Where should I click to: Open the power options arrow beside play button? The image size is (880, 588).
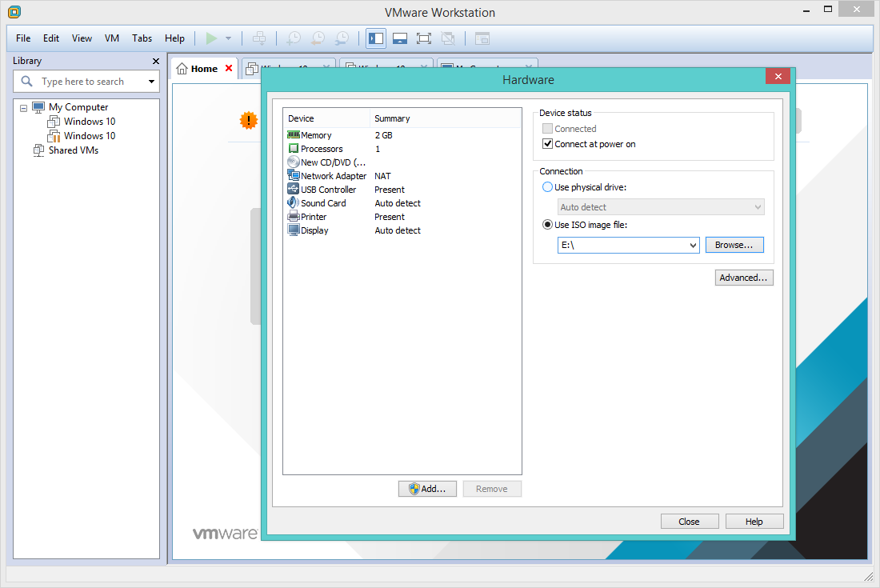point(229,38)
